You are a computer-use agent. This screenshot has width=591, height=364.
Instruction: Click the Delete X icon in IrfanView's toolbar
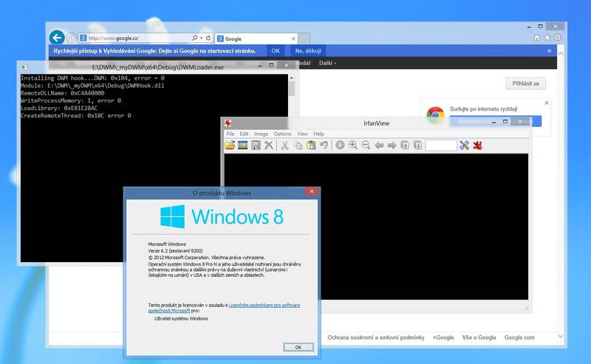(x=268, y=145)
